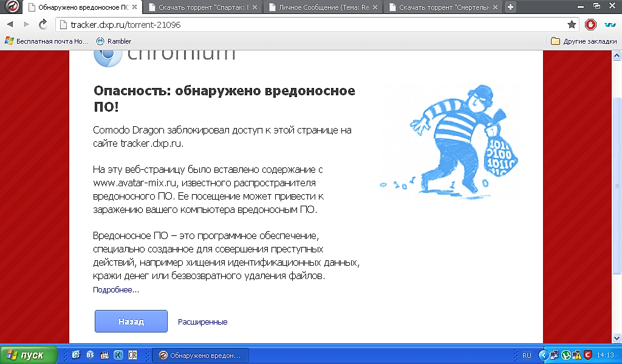Restore down the browser window
This screenshot has height=364, width=622.
596,6
